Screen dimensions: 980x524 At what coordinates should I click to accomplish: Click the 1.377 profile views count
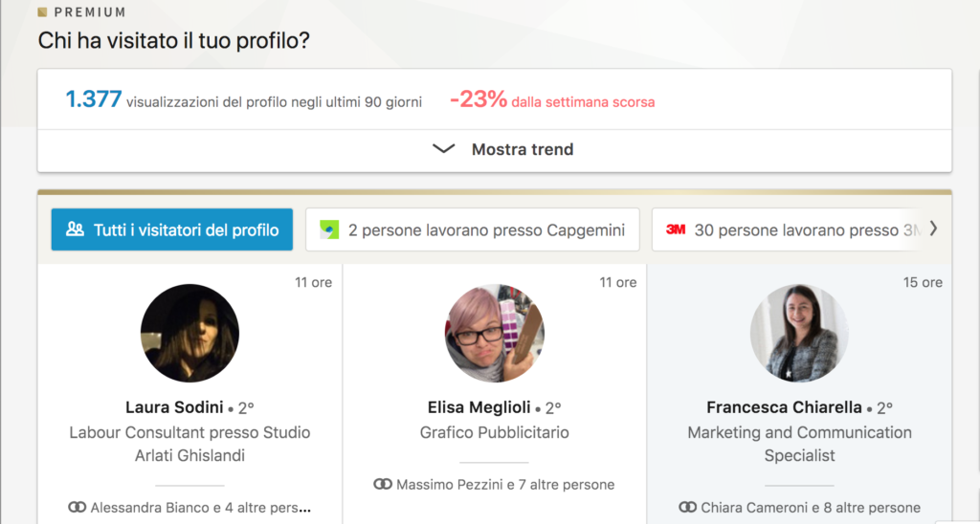[x=94, y=99]
